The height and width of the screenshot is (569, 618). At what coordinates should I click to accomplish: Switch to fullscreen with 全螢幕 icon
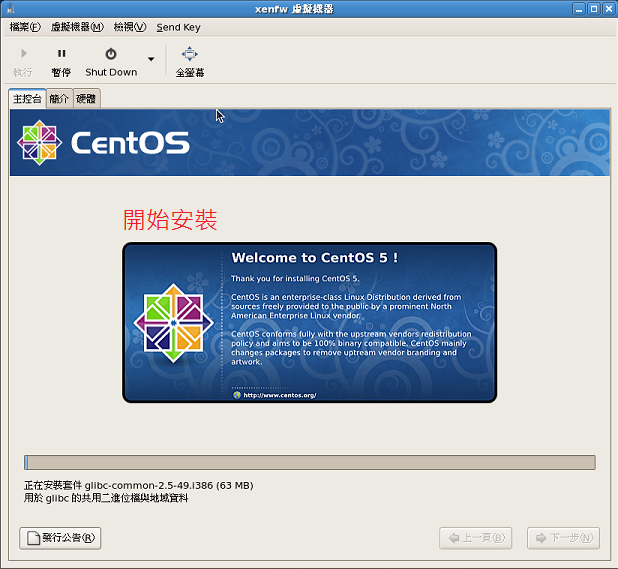190,54
